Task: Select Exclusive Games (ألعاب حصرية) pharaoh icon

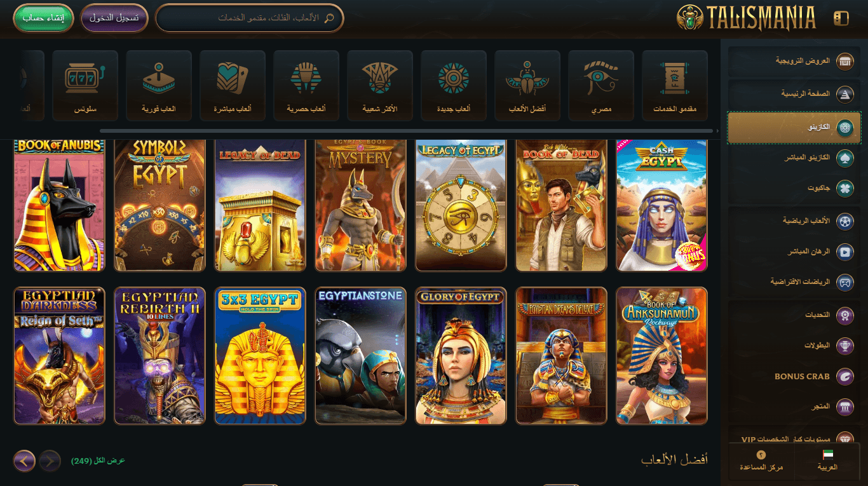Action: coord(306,86)
